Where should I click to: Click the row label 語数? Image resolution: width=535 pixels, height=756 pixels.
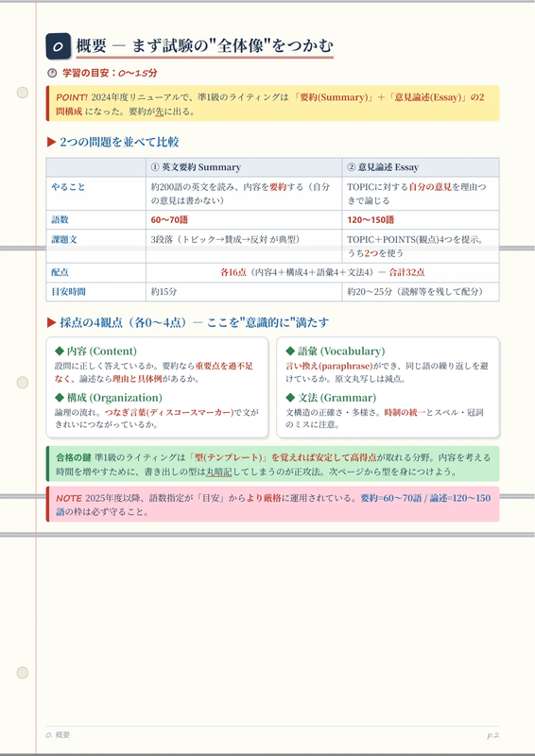(60, 220)
